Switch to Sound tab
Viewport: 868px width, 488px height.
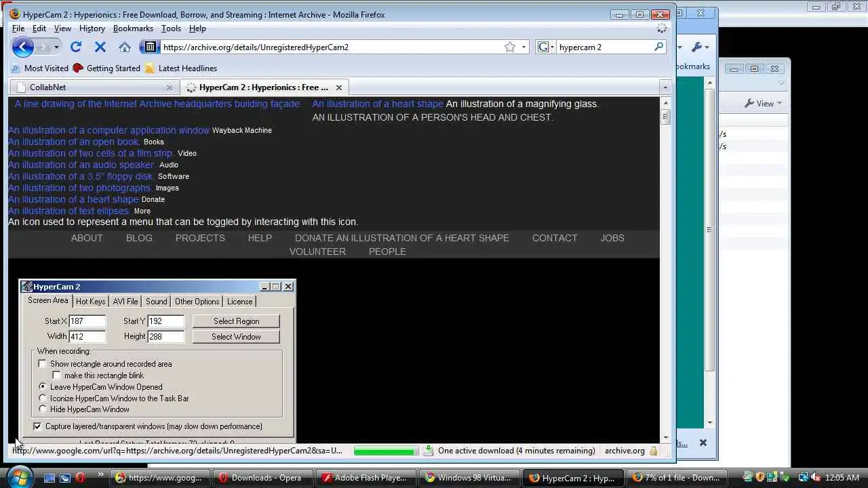(x=156, y=302)
